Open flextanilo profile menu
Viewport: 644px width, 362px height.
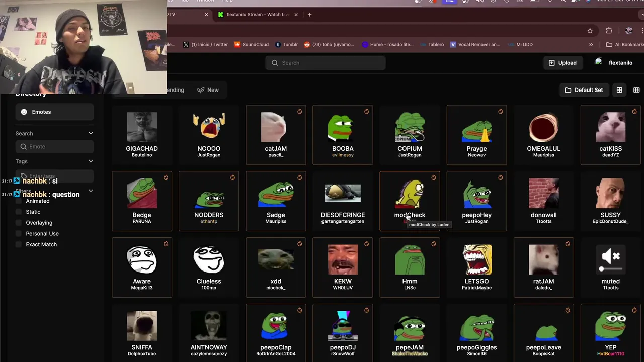point(614,63)
